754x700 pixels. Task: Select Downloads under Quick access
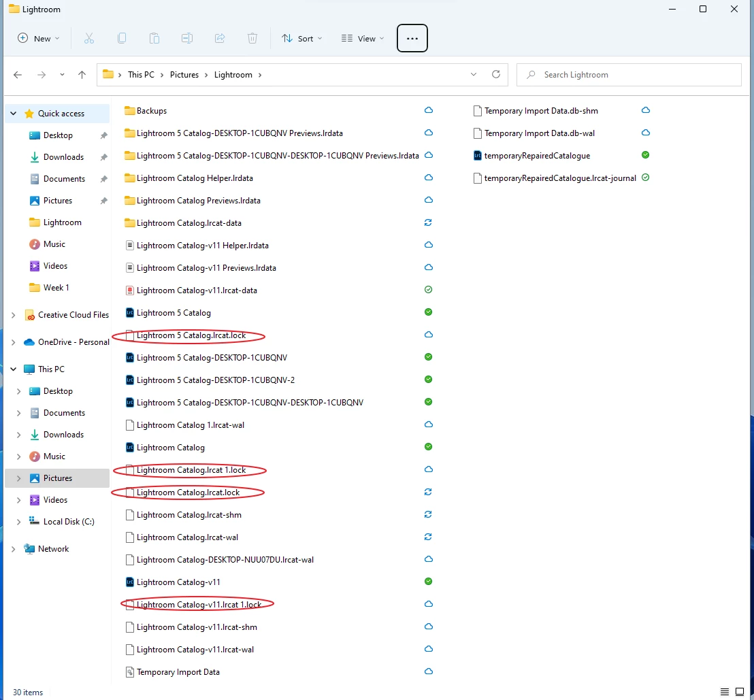tap(63, 157)
